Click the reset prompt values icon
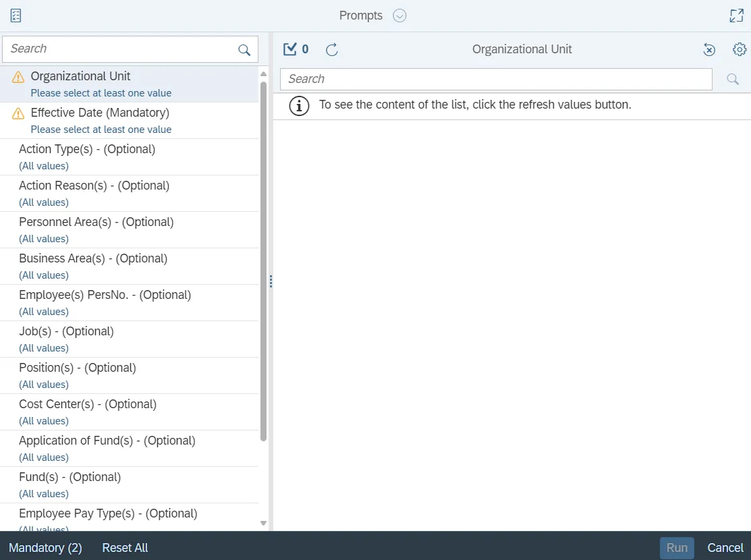The width and height of the screenshot is (751, 560). (x=709, y=49)
